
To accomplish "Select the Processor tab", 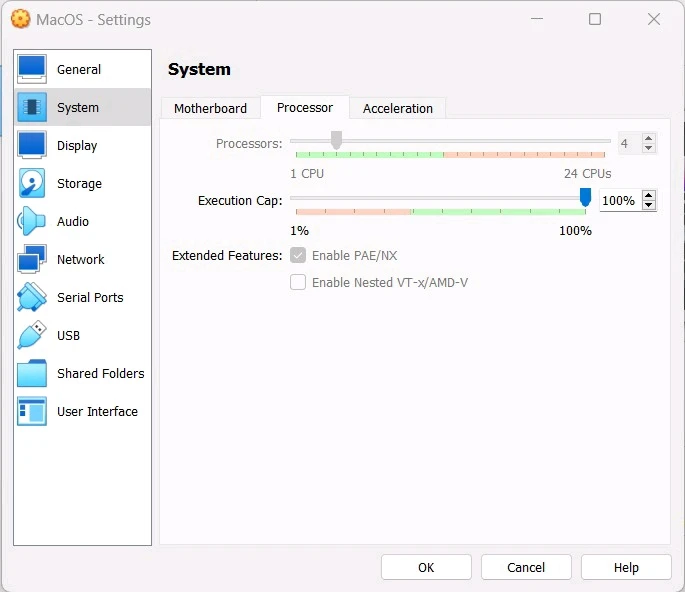I will pos(305,107).
